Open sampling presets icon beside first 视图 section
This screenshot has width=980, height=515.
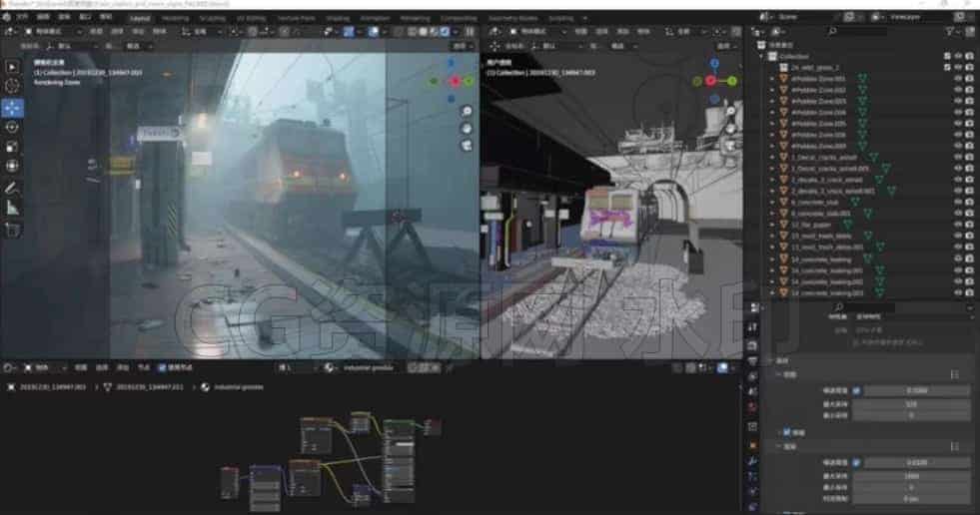(x=954, y=374)
